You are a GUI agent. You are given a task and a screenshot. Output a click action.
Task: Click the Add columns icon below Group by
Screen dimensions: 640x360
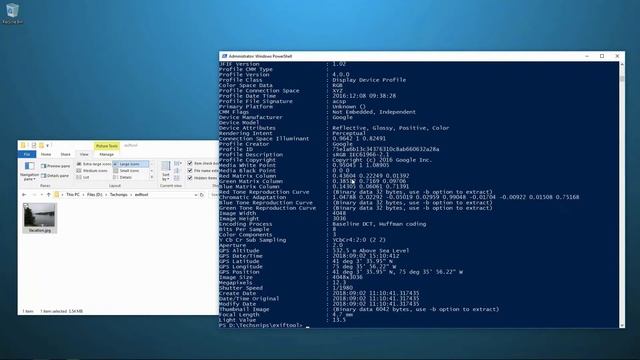177,171
